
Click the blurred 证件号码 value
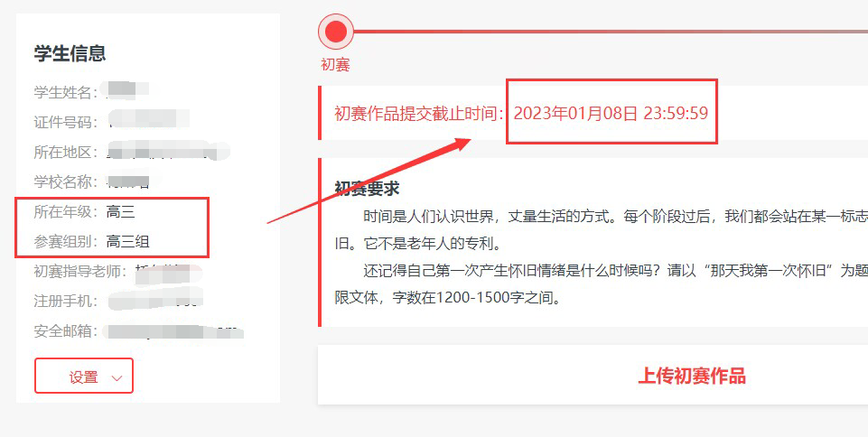pyautogui.click(x=148, y=121)
